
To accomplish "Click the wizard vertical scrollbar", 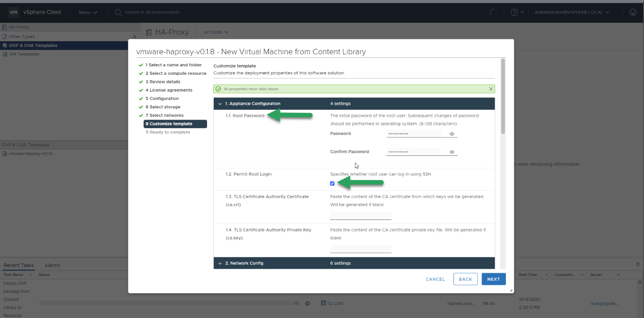I will pos(503,96).
